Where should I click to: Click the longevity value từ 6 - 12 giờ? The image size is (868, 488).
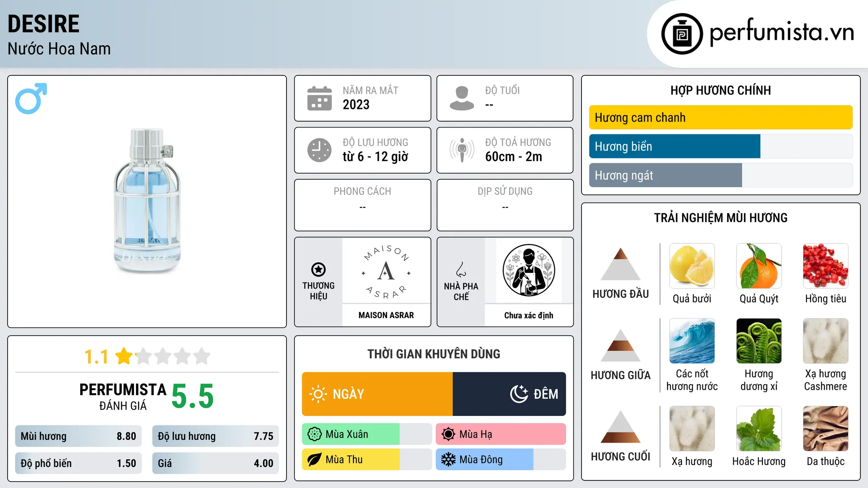tap(375, 157)
